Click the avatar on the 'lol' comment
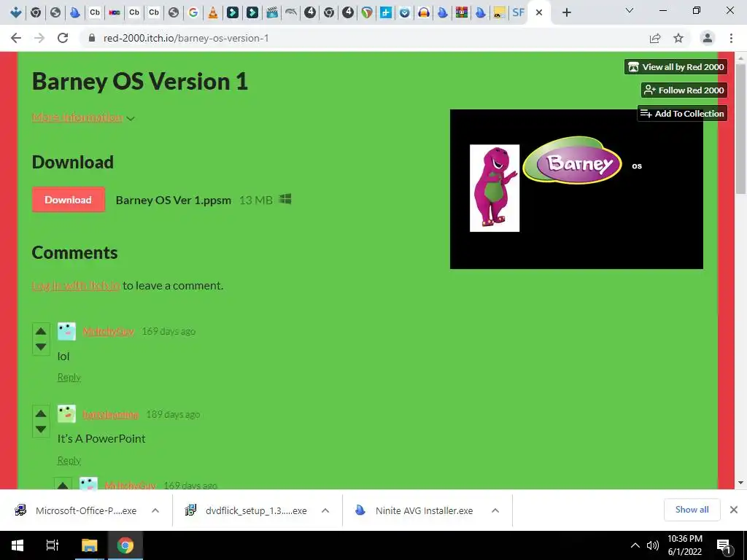The width and height of the screenshot is (747, 560). tap(66, 331)
